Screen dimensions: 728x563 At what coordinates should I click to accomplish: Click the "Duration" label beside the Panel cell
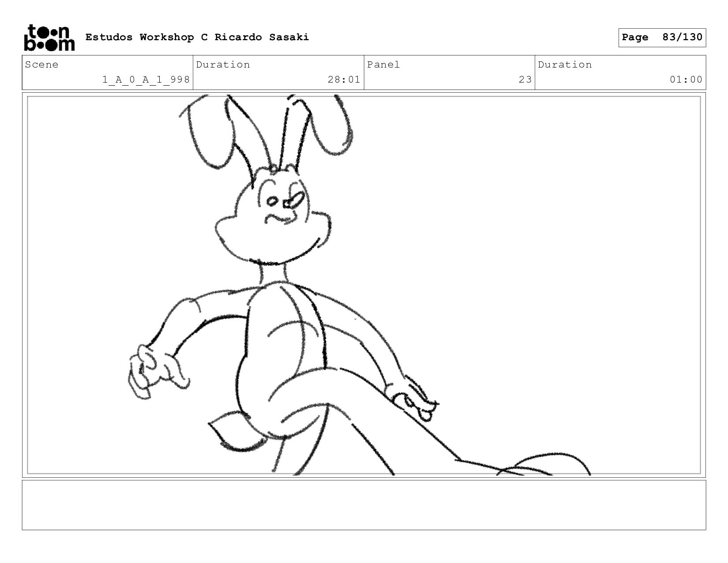565,64
